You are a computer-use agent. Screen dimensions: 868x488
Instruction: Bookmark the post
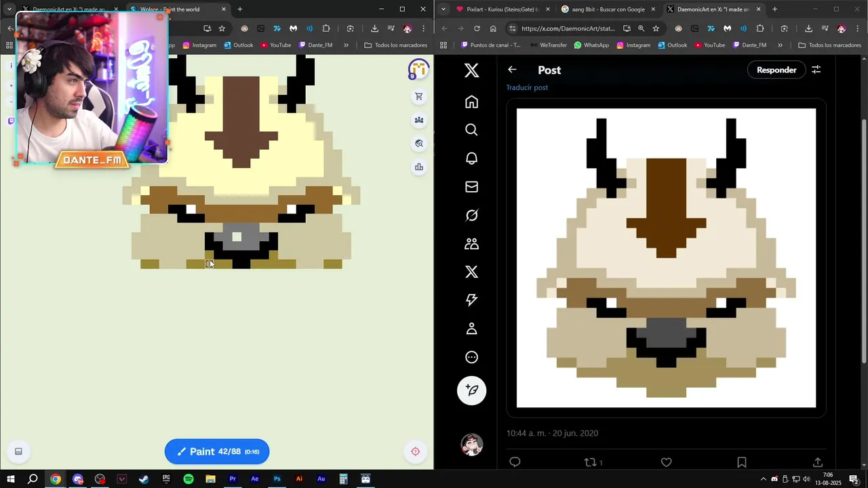[742, 462]
